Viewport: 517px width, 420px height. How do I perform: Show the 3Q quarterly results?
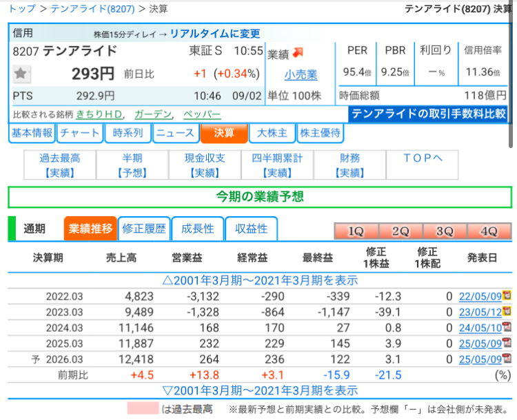click(445, 231)
